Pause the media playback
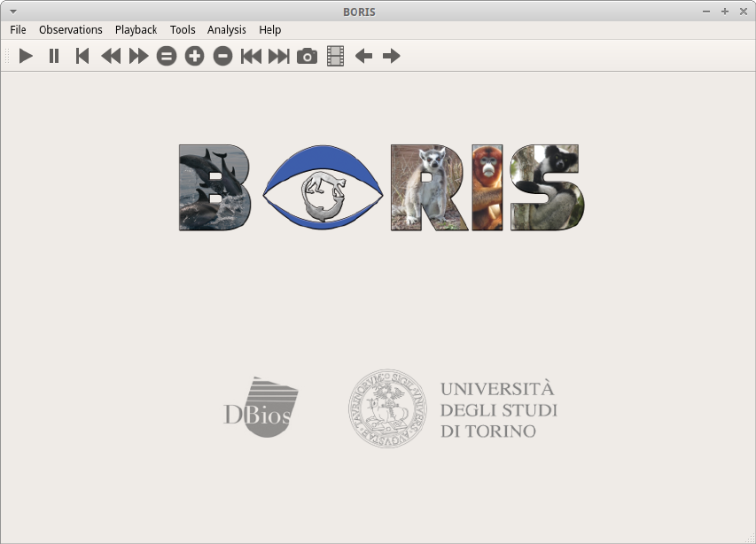 (x=54, y=56)
